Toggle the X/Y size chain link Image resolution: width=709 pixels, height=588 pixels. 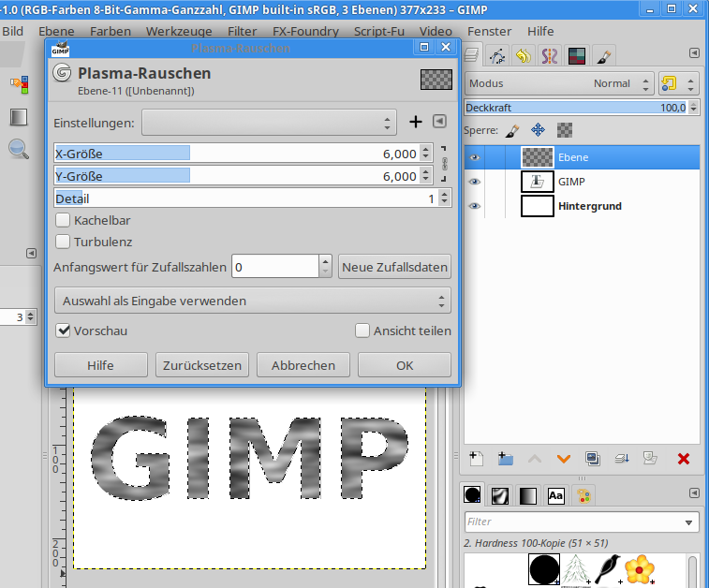coord(445,164)
